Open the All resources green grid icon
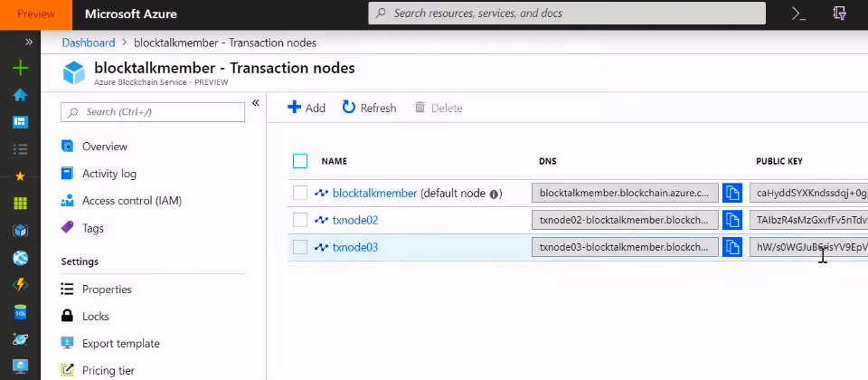Screen dimensions: 868x380 tap(21, 204)
